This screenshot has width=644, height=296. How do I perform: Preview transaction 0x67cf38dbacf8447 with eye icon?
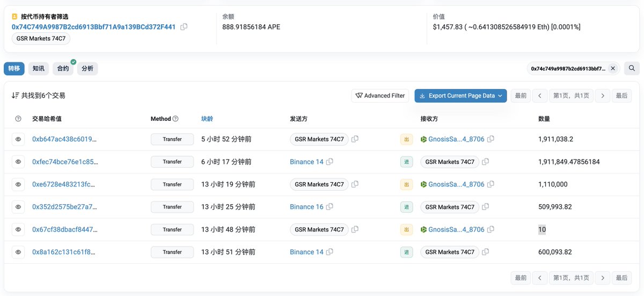tap(18, 229)
